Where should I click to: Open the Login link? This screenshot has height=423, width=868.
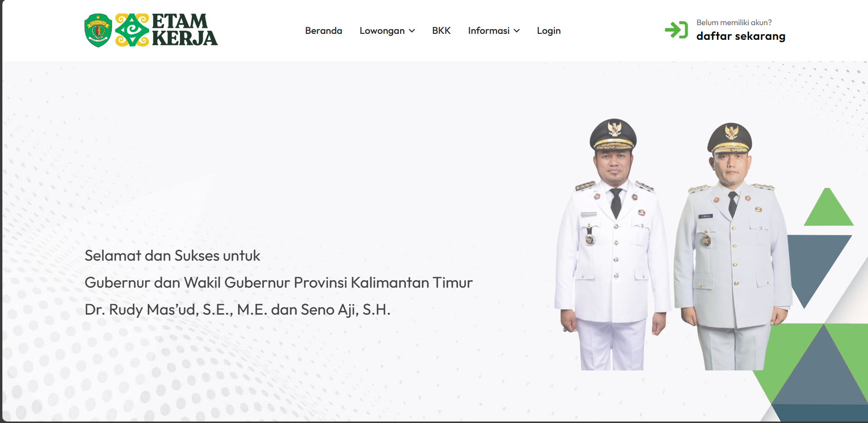[x=548, y=31]
